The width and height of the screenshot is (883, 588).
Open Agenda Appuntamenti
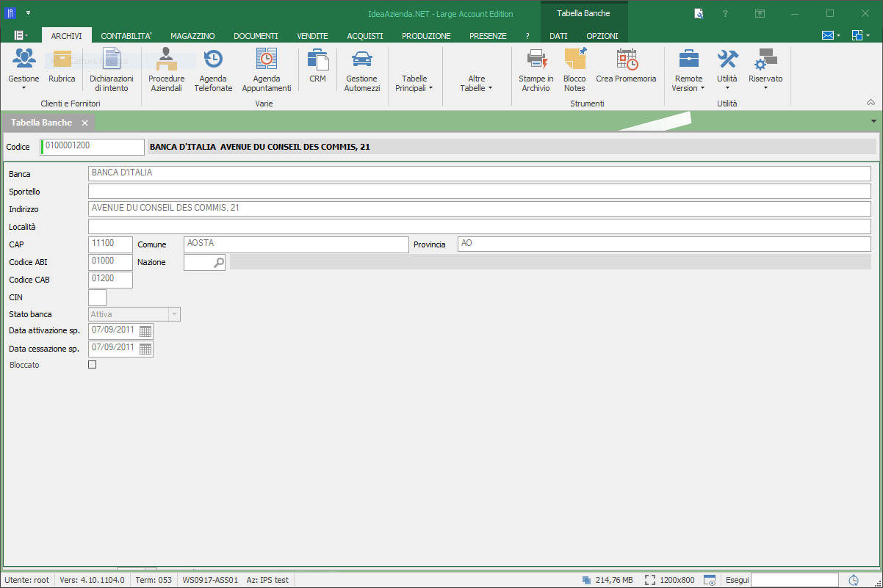(x=267, y=70)
